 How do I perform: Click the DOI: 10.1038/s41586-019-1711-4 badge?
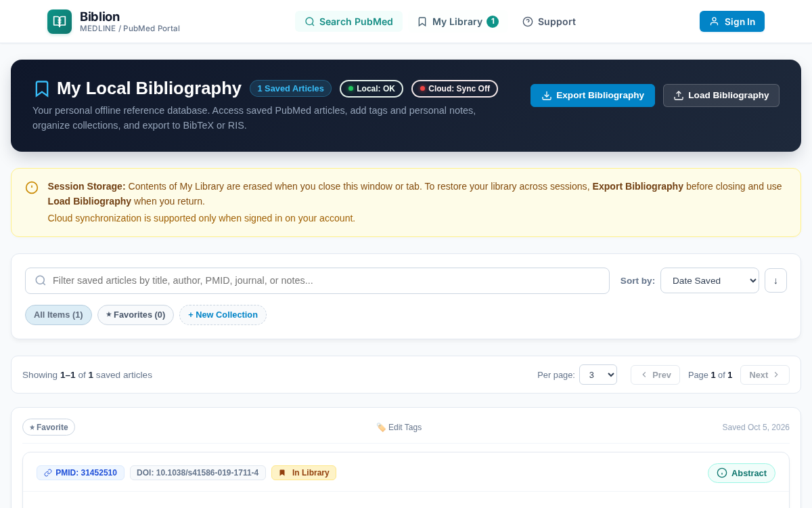[x=198, y=473]
